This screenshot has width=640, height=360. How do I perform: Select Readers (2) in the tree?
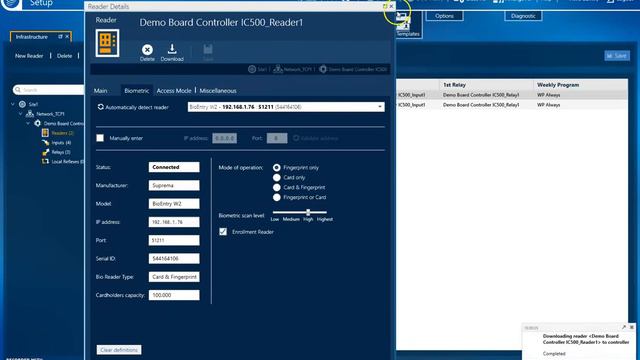tap(62, 133)
